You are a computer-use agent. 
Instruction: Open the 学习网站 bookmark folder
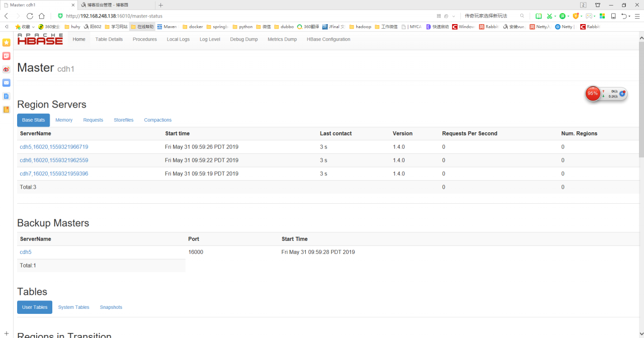tap(116, 27)
